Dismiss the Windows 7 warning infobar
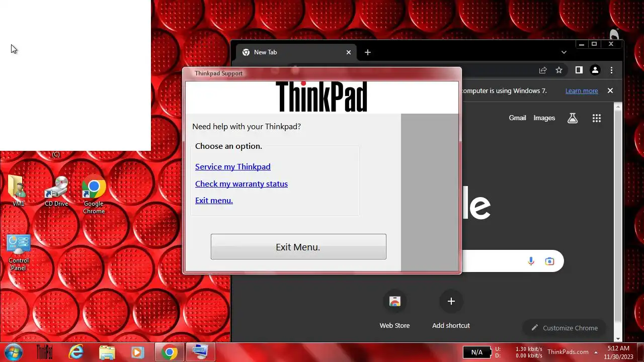Image resolution: width=644 pixels, height=362 pixels. [610, 91]
